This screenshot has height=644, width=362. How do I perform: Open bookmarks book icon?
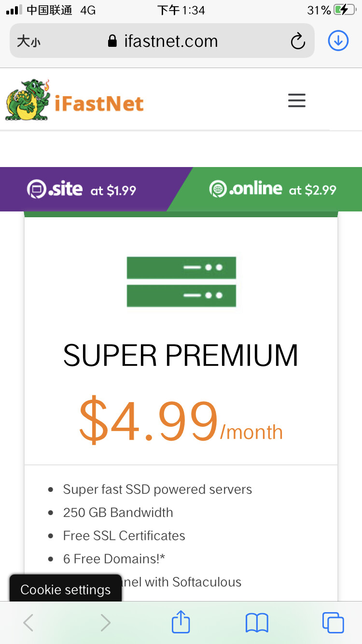[x=257, y=623]
